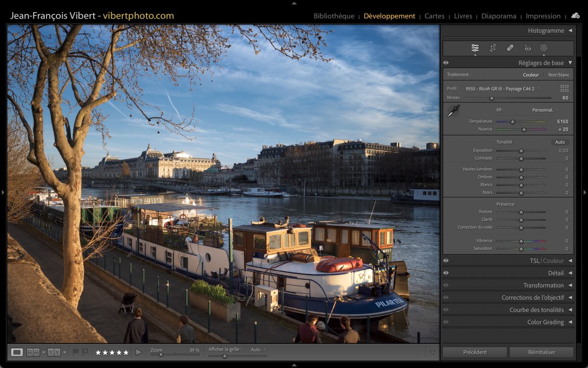Activate the Crop overlay tool

tap(492, 48)
